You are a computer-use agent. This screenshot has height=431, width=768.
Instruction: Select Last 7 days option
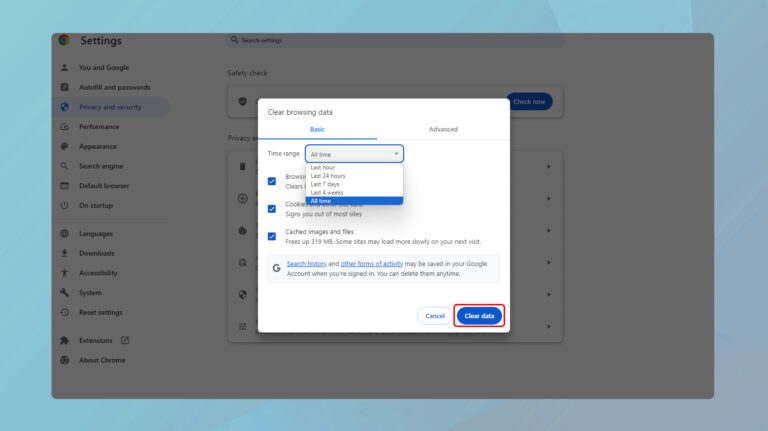[x=325, y=184]
